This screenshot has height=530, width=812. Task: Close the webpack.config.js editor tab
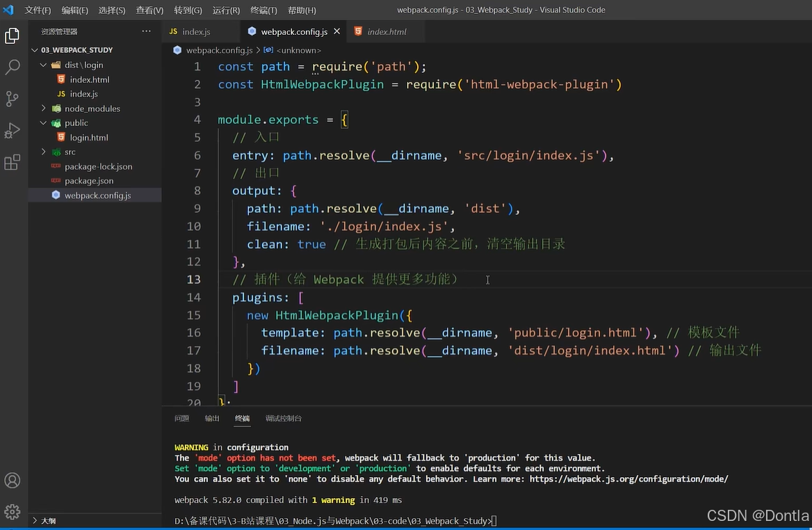337,31
